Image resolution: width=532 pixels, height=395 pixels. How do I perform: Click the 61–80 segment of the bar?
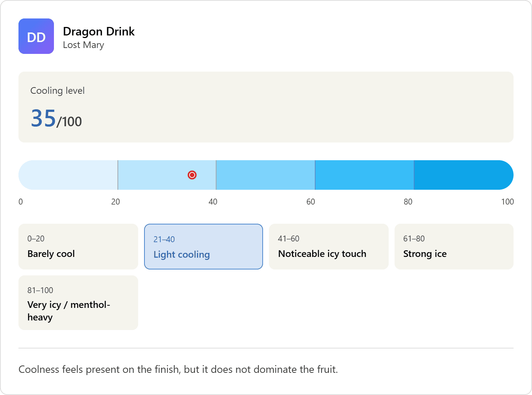pyautogui.click(x=364, y=175)
